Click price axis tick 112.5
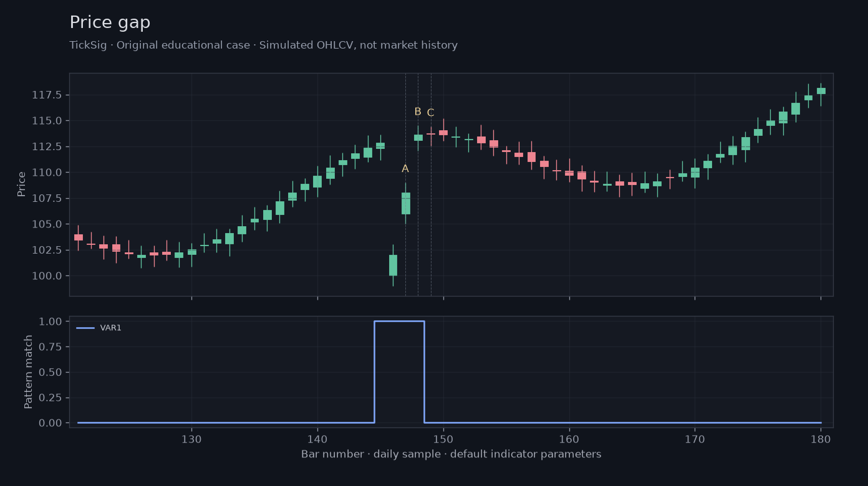The image size is (868, 486). 47,146
